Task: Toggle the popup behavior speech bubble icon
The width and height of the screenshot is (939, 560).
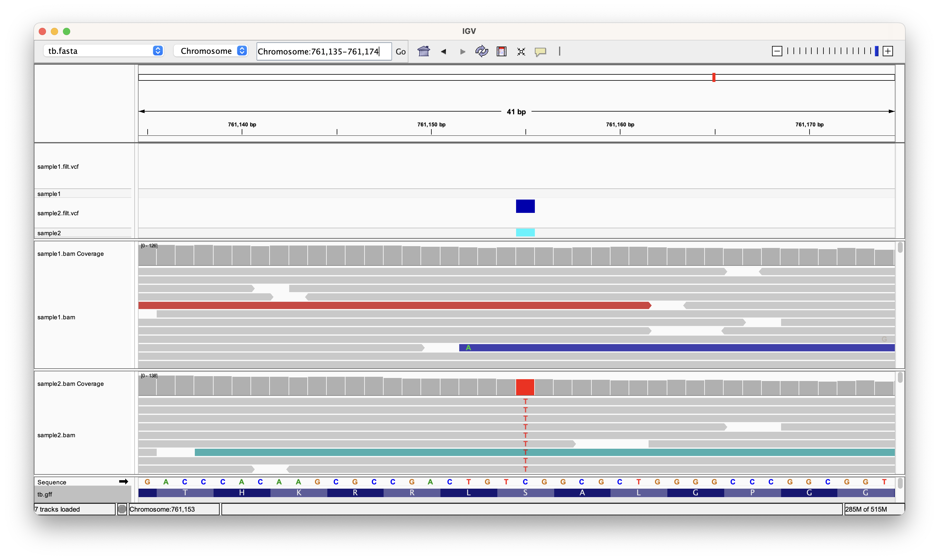Action: [x=541, y=51]
